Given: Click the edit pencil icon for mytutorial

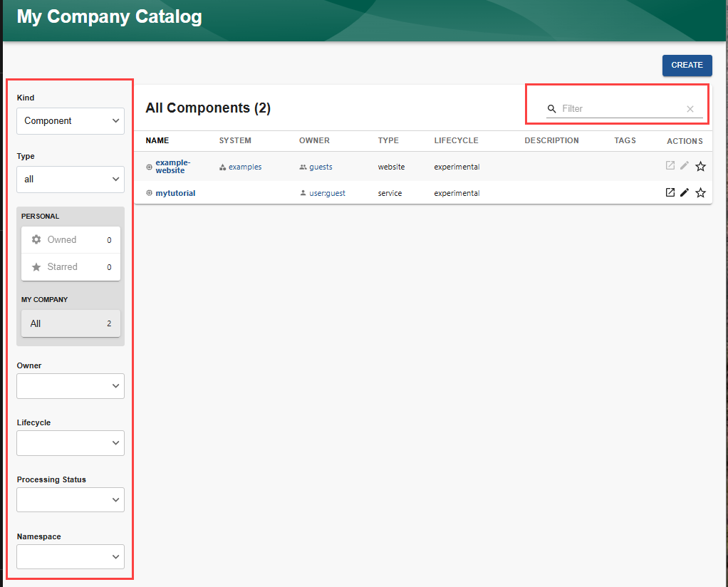Looking at the screenshot, I should pyautogui.click(x=685, y=192).
